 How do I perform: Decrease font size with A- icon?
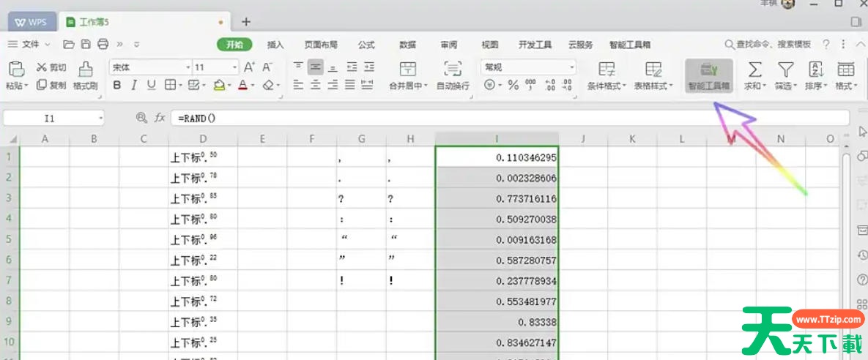pos(267,67)
